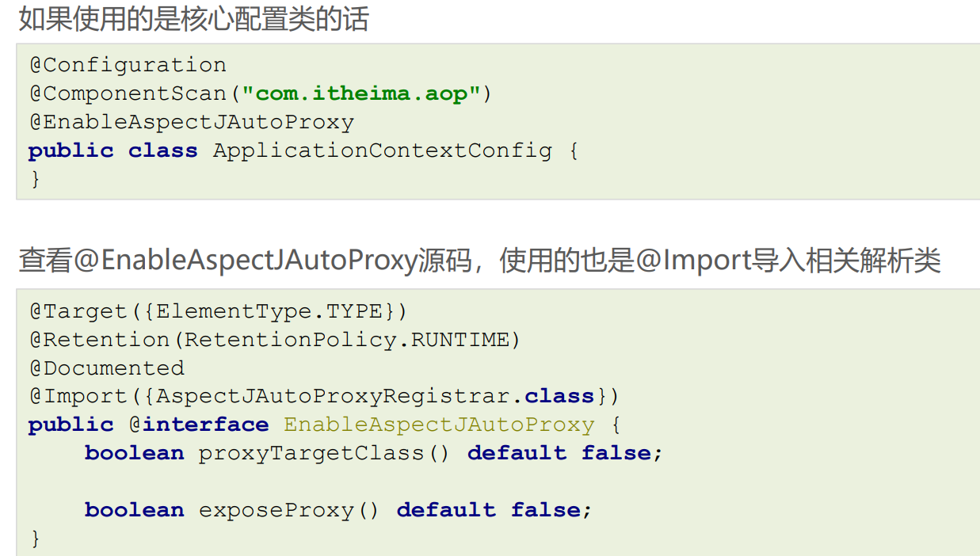This screenshot has height=556, width=980.
Task: Click the heading 如果使用的是核心配置类的话
Action: click(193, 19)
